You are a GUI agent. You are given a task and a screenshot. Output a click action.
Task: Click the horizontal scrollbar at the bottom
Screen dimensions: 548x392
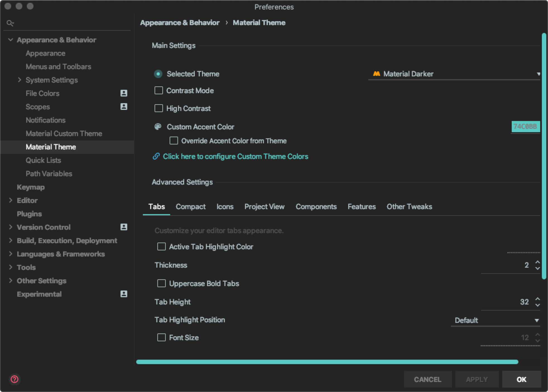click(327, 362)
